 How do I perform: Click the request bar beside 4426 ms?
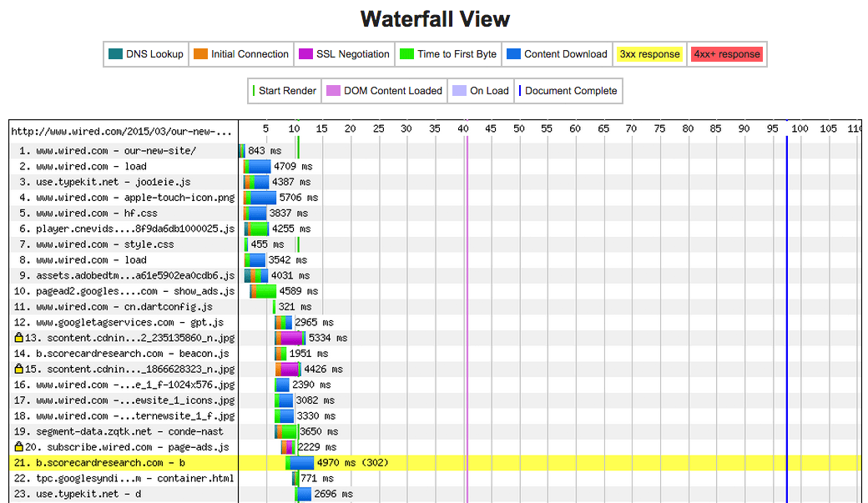click(288, 369)
